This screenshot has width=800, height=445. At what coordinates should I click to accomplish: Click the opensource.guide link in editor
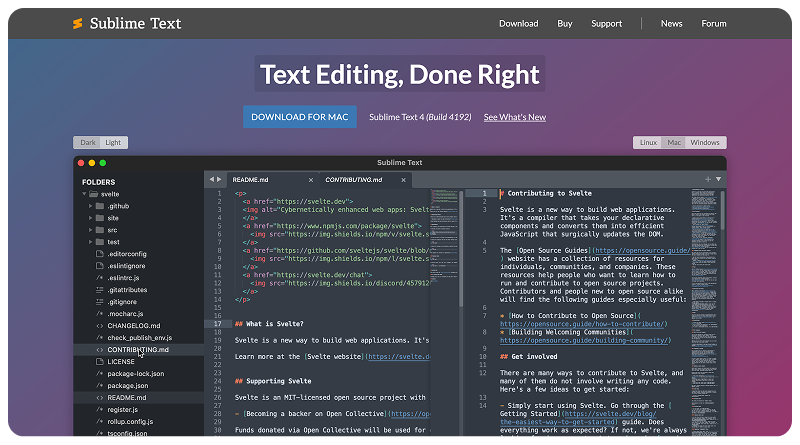pos(642,251)
